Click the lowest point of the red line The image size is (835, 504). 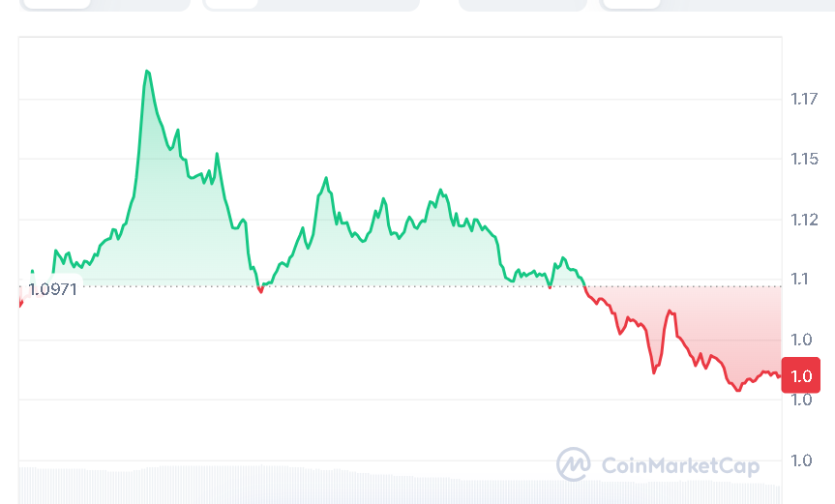[x=737, y=390]
